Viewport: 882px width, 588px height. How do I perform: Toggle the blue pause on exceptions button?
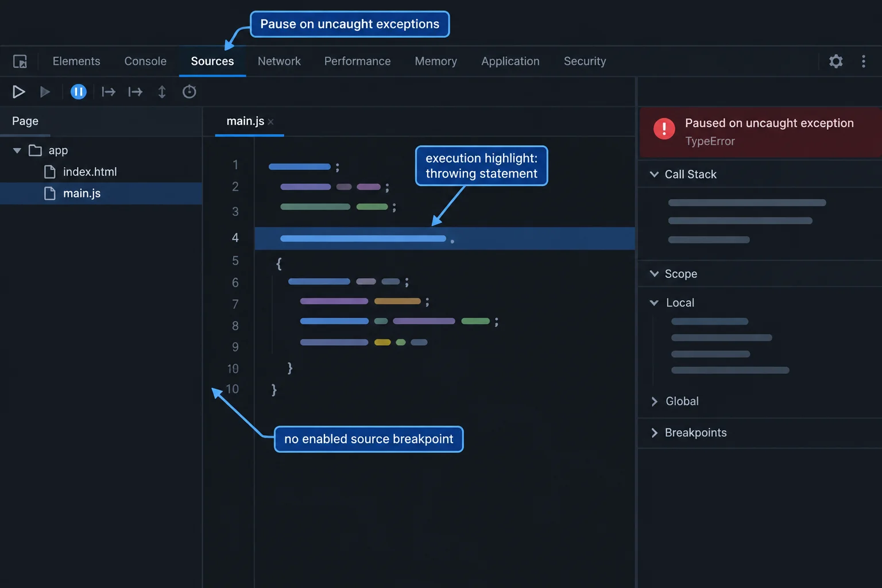point(79,92)
